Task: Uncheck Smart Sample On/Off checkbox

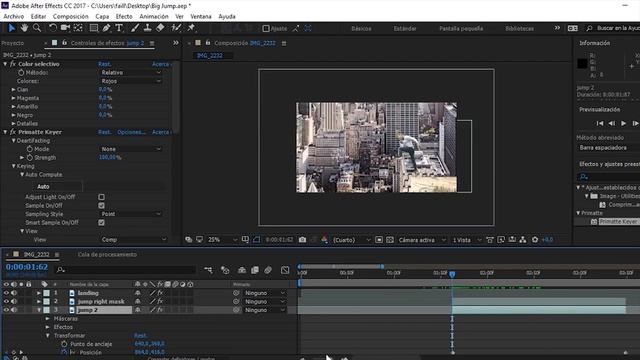Action: 101,222
